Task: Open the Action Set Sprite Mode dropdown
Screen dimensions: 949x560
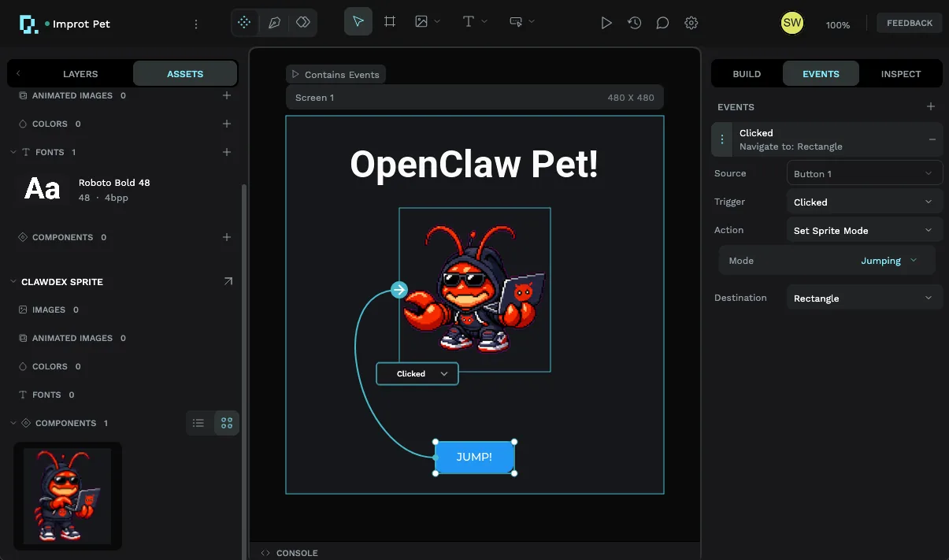Action: pyautogui.click(x=864, y=230)
